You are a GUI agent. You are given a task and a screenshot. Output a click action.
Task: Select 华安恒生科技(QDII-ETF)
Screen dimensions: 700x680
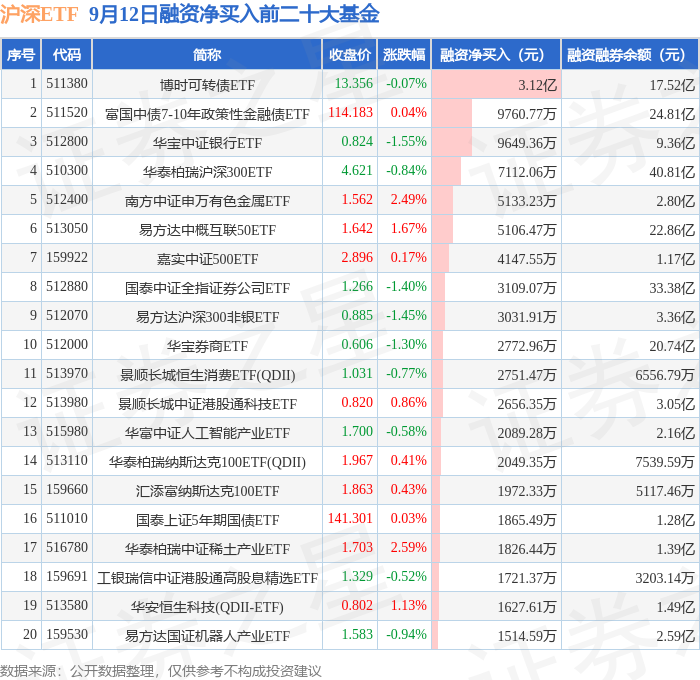click(207, 607)
